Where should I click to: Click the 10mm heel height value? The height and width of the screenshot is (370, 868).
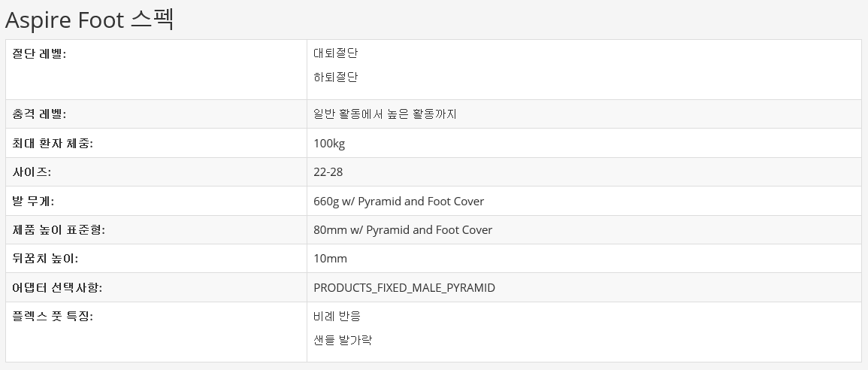pos(331,259)
